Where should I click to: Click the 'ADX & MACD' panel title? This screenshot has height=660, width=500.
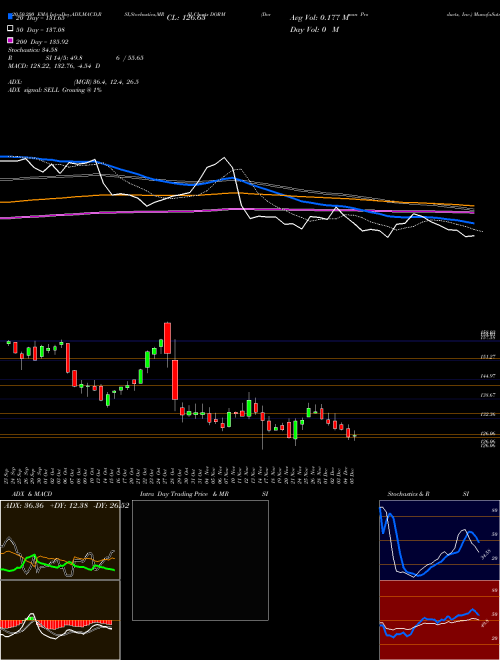click(32, 494)
